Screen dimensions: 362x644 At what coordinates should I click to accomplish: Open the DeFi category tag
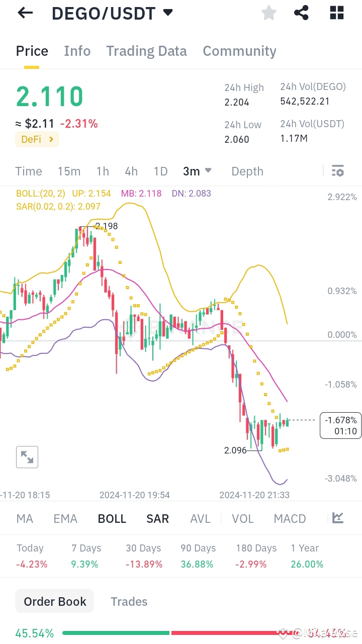pos(37,139)
